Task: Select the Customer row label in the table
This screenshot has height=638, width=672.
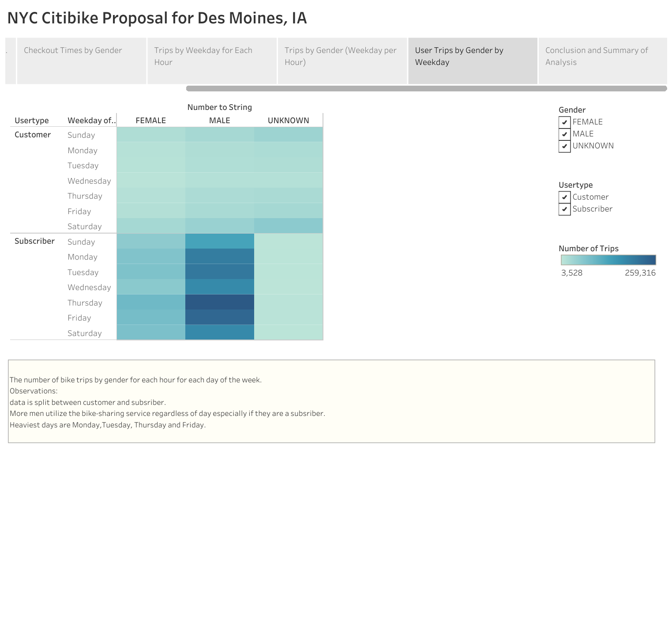Action: [32, 135]
